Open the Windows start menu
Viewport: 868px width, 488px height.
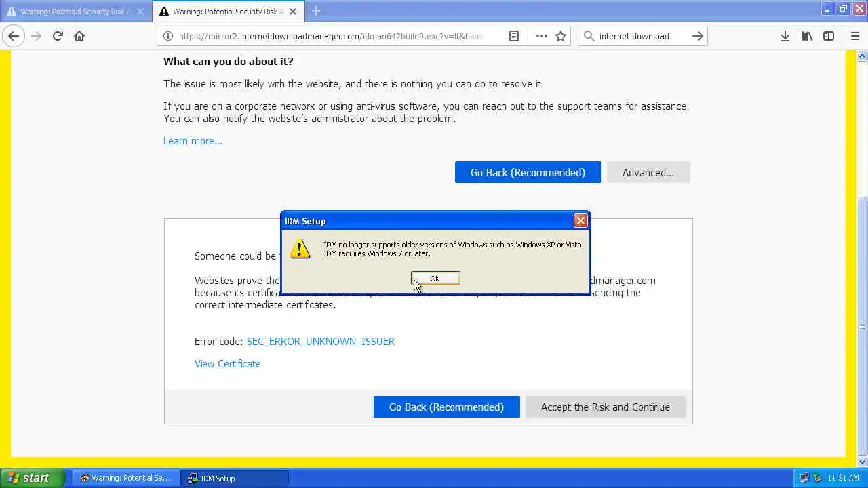click(32, 478)
